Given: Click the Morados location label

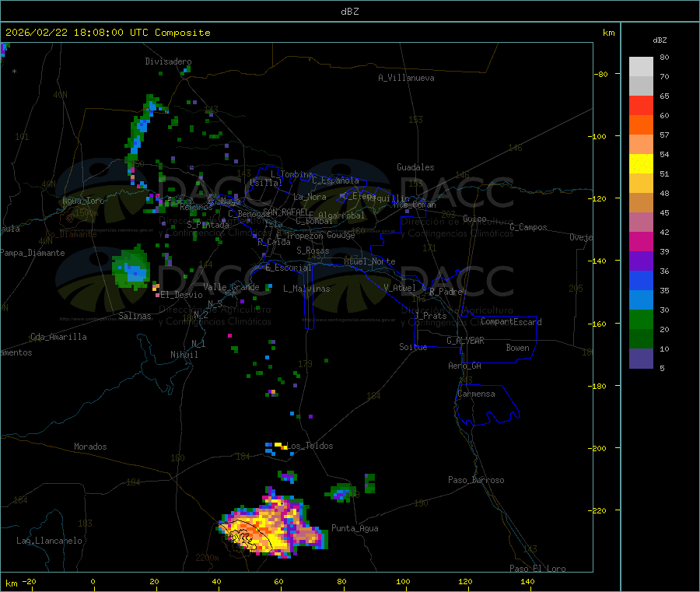Looking at the screenshot, I should [x=91, y=447].
